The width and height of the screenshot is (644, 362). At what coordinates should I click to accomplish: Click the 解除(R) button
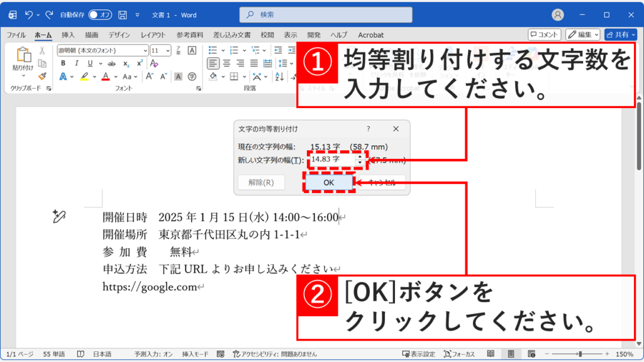pos(262,182)
